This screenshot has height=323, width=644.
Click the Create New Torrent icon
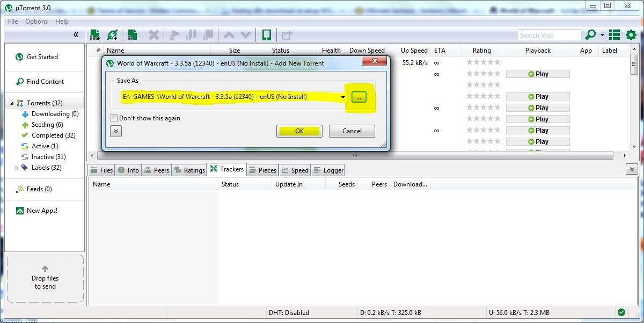(132, 35)
